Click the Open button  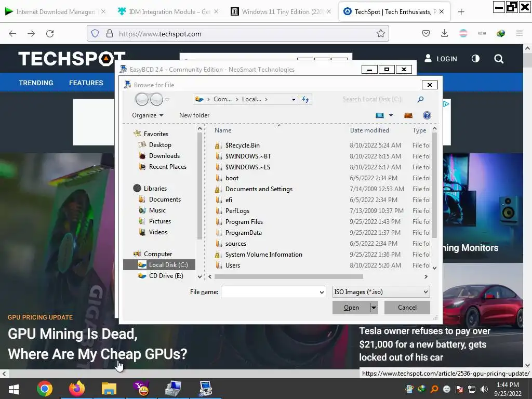[351, 308]
